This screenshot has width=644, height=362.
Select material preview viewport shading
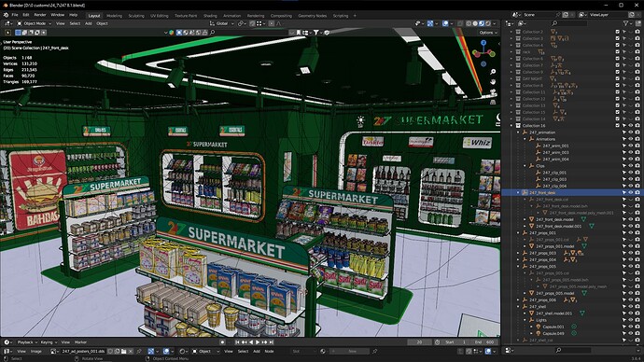click(x=482, y=23)
